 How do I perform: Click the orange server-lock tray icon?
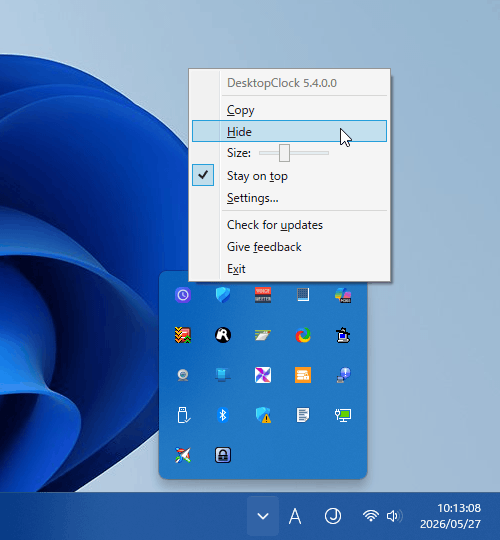click(303, 375)
